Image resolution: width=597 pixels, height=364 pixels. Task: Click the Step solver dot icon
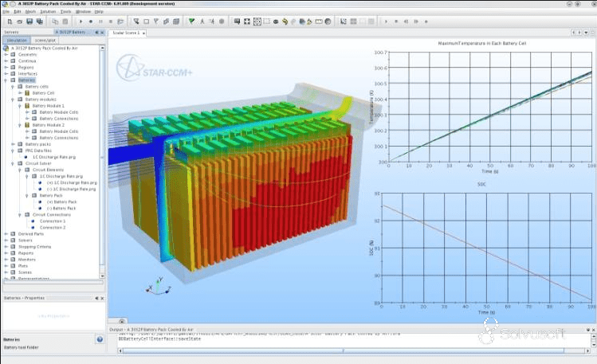91,22
